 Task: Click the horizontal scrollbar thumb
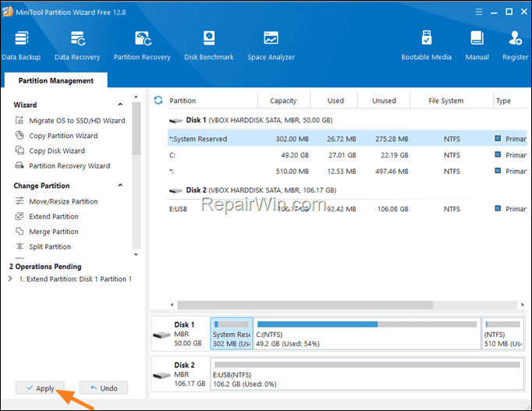[x=305, y=304]
